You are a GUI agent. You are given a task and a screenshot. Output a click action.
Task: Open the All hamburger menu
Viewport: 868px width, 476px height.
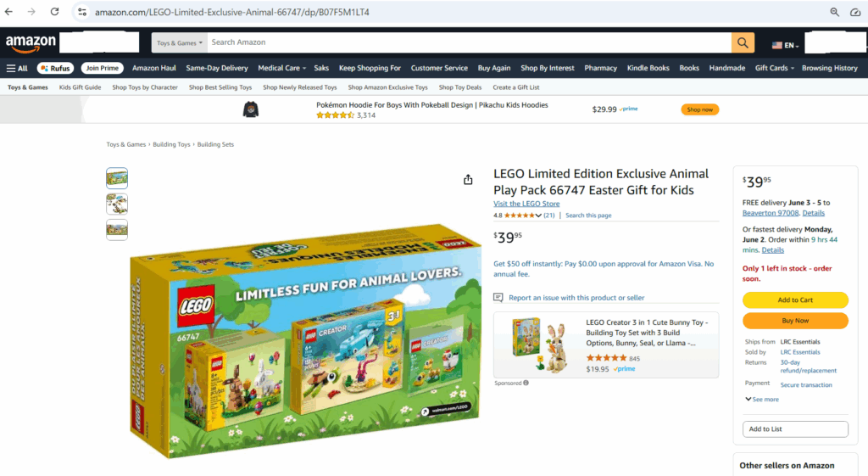click(x=17, y=68)
